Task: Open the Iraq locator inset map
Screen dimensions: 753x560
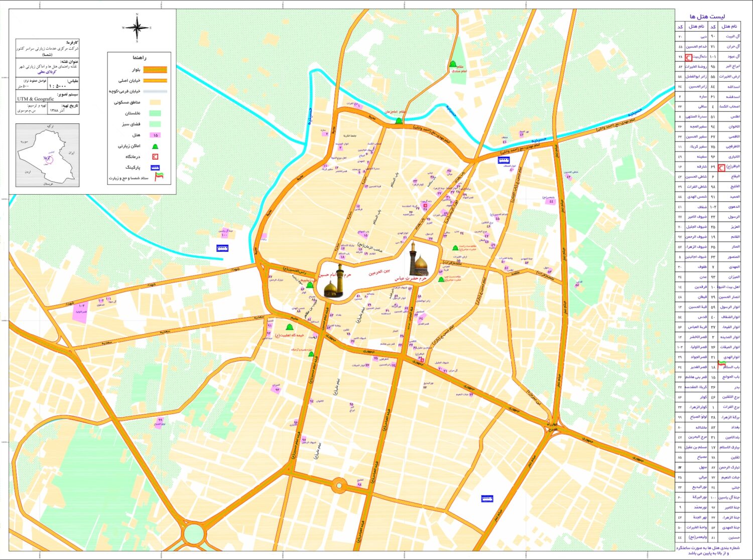Action: 47,155
